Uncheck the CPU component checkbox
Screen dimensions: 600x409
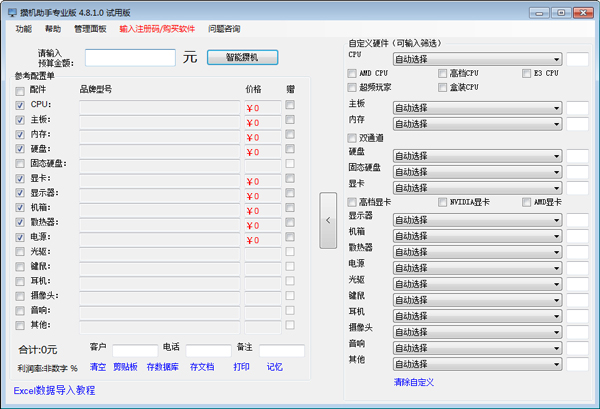coord(20,105)
